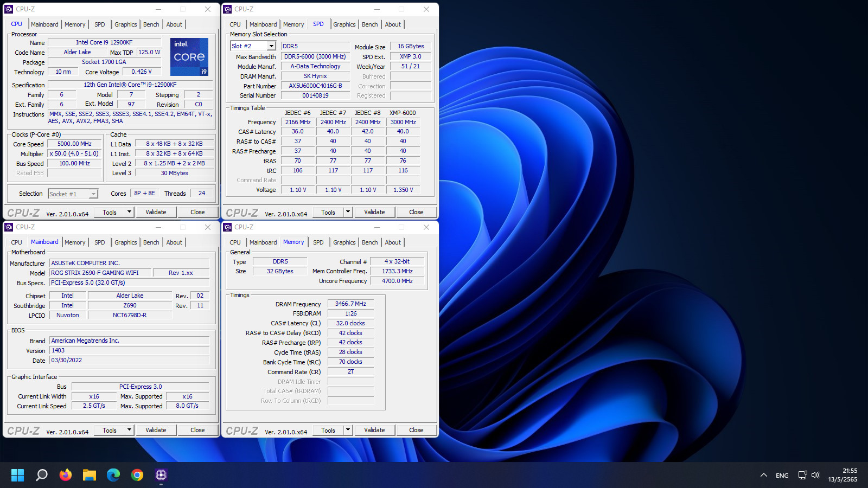Click CAS# Latency 32.0 clocks value
The image size is (868, 488).
350,323
